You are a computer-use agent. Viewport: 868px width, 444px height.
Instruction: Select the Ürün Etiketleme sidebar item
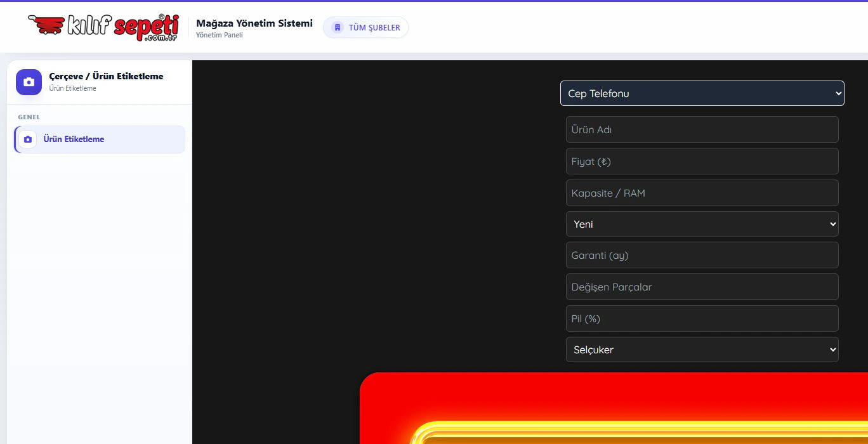coord(100,140)
